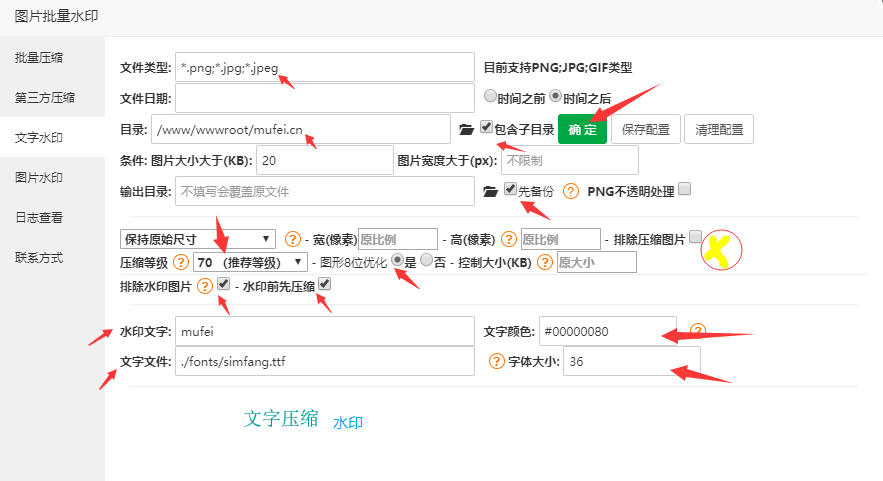Click the 水印文字 input containing mufei
Screen dimensions: 883x481
point(324,331)
